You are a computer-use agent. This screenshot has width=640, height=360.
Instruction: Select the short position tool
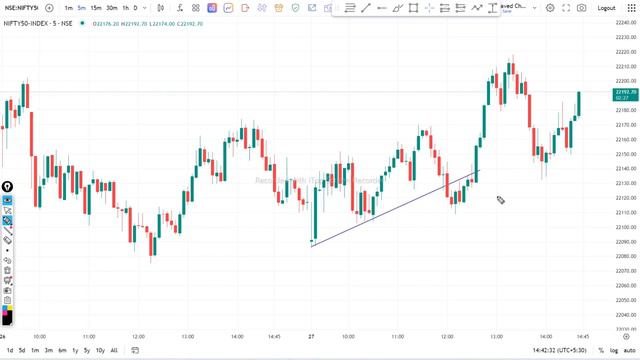tap(460, 8)
